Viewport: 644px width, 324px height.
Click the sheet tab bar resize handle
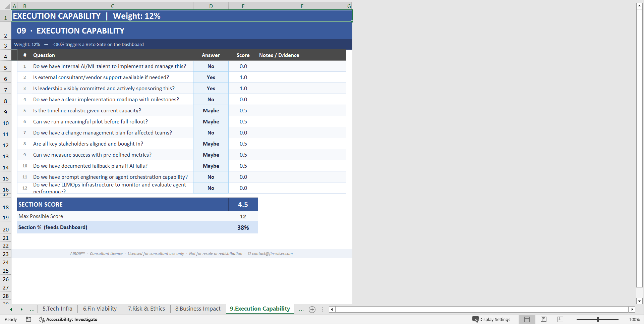323,310
